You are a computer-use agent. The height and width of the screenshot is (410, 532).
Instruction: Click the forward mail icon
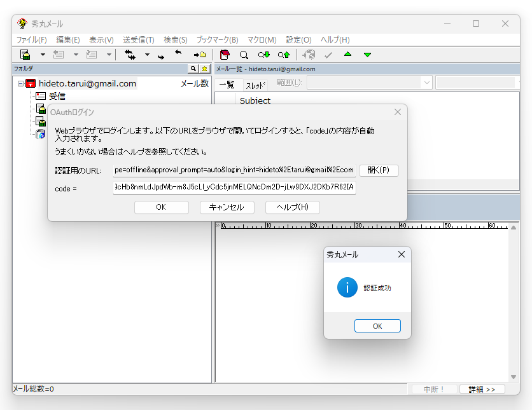(91, 55)
